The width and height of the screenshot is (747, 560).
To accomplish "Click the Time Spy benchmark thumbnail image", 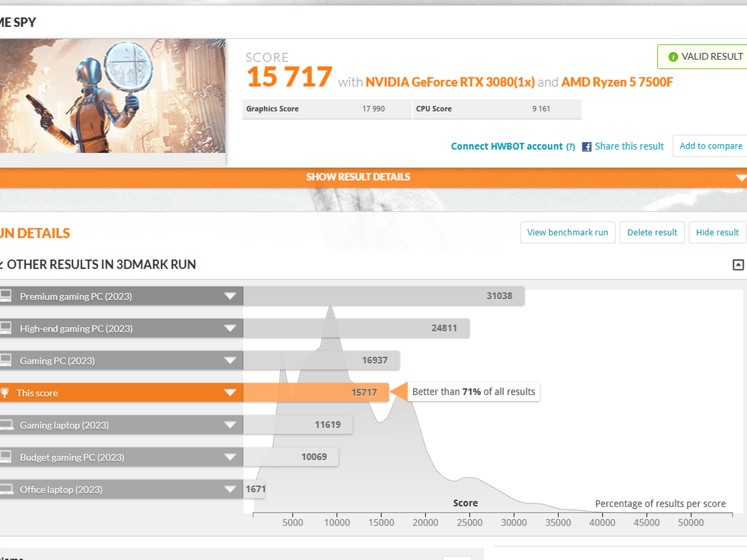I will (x=112, y=96).
